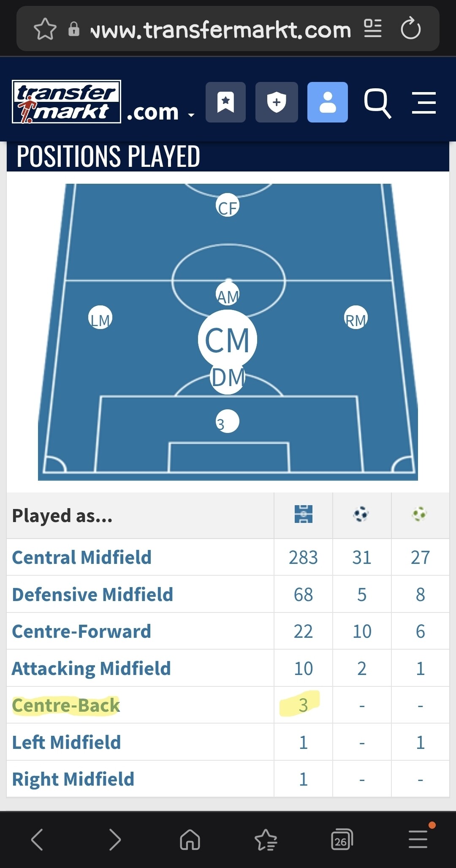Select the Centre-Forward position link
Screen dimensions: 456x868
point(81,631)
